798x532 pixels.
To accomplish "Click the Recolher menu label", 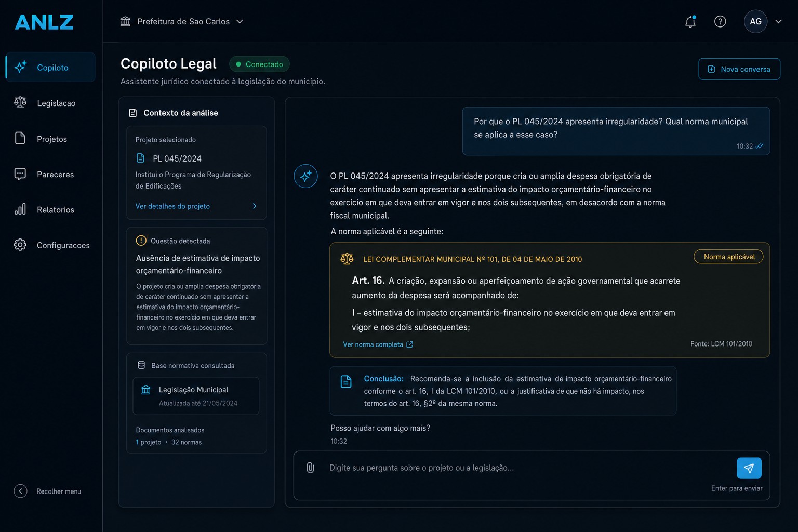I will pos(59,491).
